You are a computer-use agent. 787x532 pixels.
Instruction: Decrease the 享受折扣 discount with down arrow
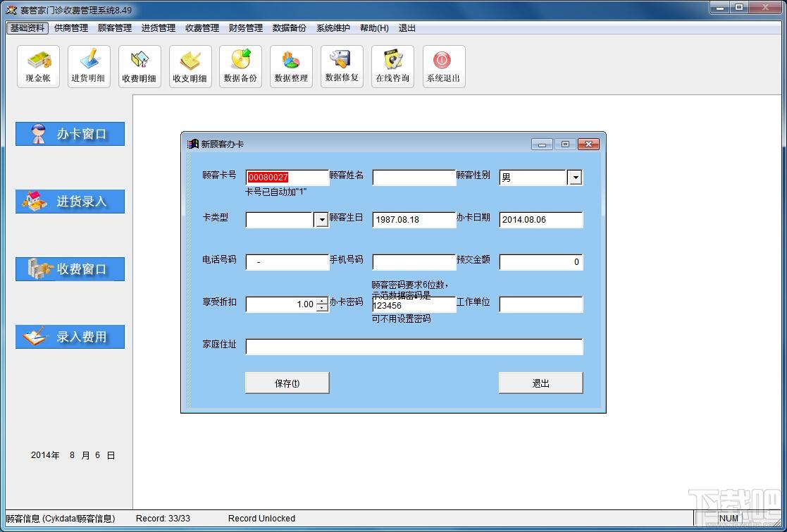322,308
